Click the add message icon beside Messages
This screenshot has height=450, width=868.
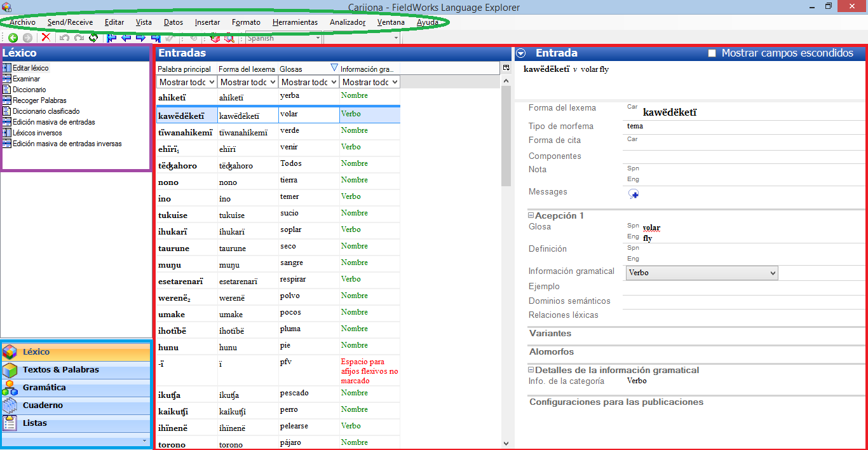pyautogui.click(x=634, y=194)
